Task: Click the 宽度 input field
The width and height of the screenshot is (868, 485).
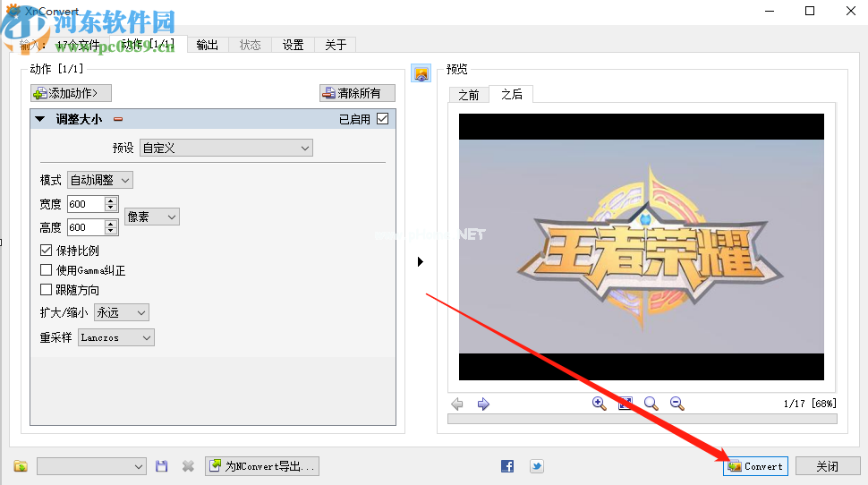Action: [x=86, y=204]
